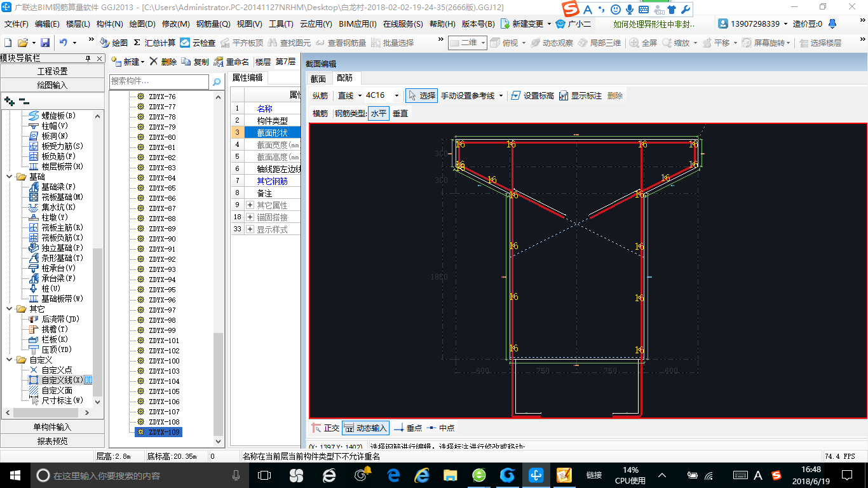Click the new file icon
Viewport: 868px width, 488px height.
point(8,43)
